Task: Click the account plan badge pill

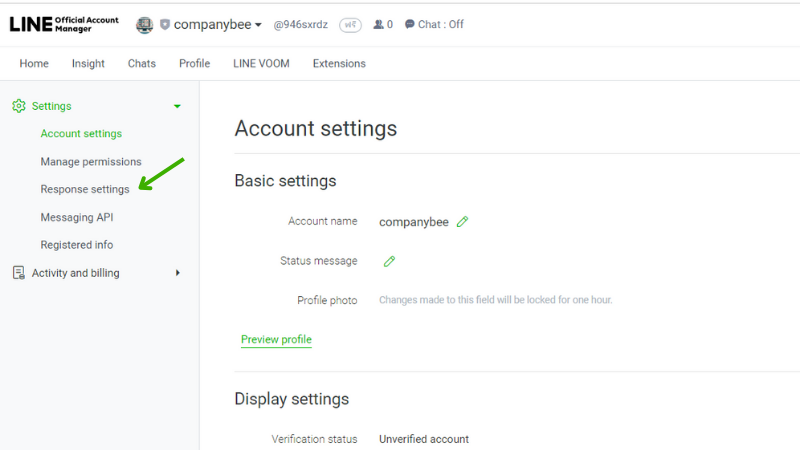Action: [x=351, y=24]
